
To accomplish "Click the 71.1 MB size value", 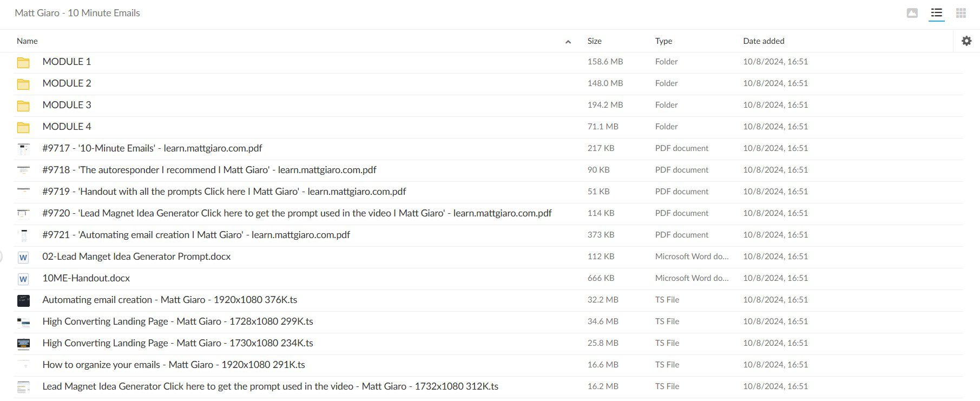I will pos(603,127).
